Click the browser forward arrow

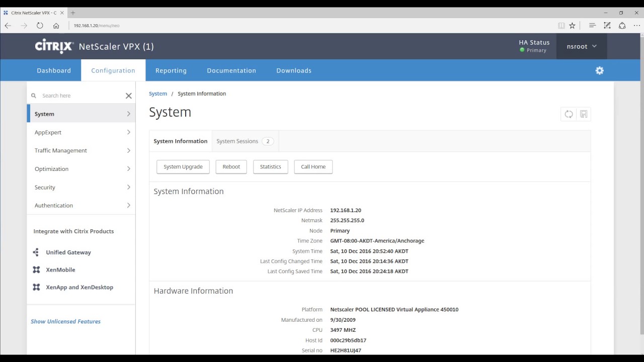[24, 26]
